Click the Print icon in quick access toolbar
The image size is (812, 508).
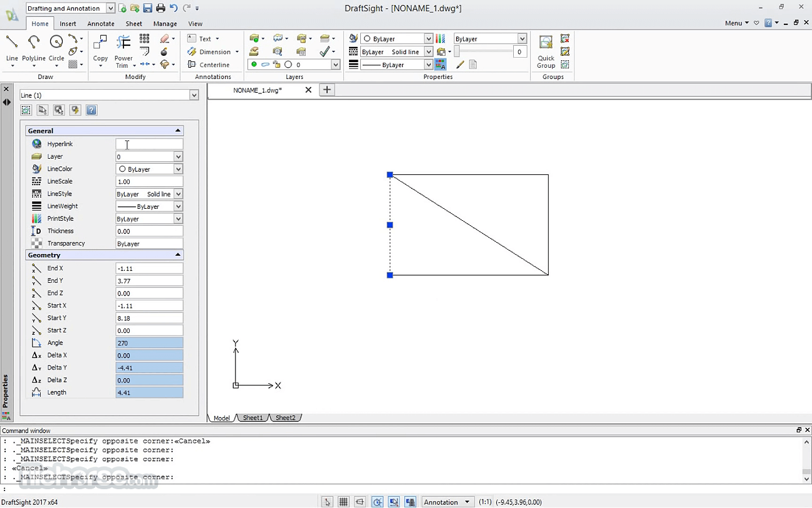160,8
